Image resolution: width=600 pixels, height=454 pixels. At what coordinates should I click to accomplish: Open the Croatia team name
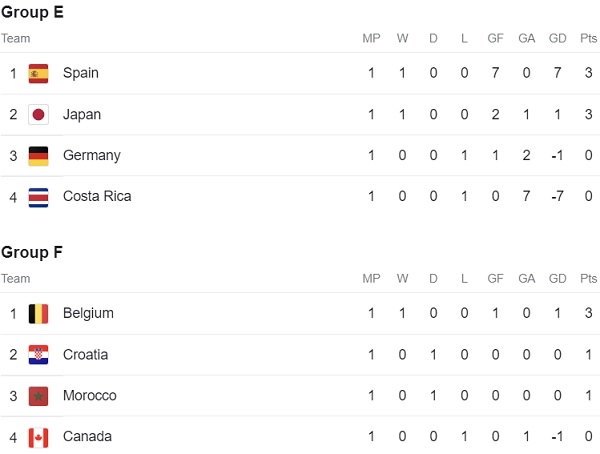(x=85, y=354)
